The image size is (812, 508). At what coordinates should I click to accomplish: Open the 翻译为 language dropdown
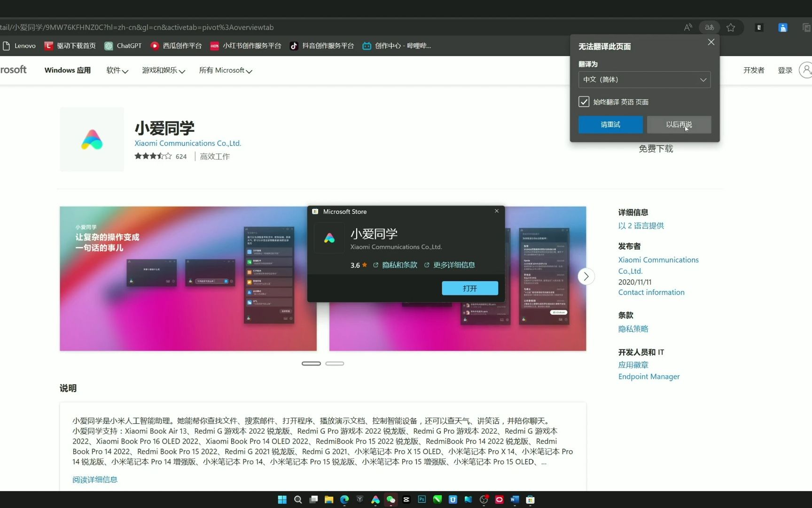(x=644, y=79)
